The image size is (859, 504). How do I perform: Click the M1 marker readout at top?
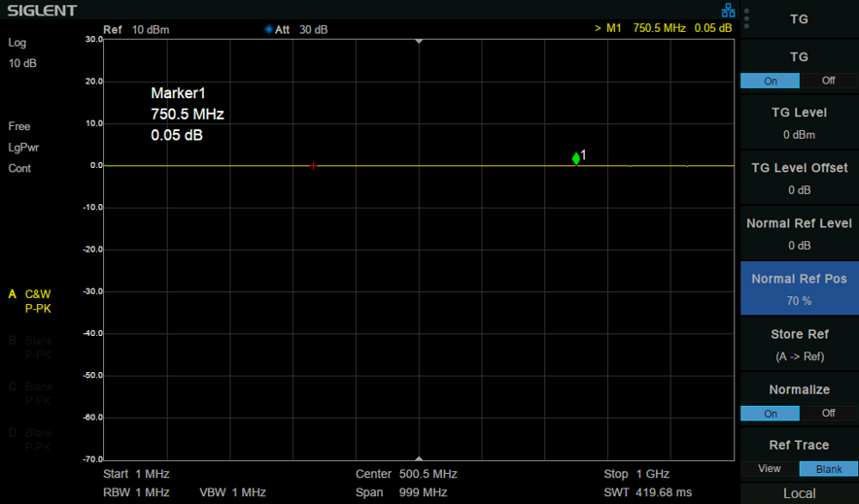663,28
